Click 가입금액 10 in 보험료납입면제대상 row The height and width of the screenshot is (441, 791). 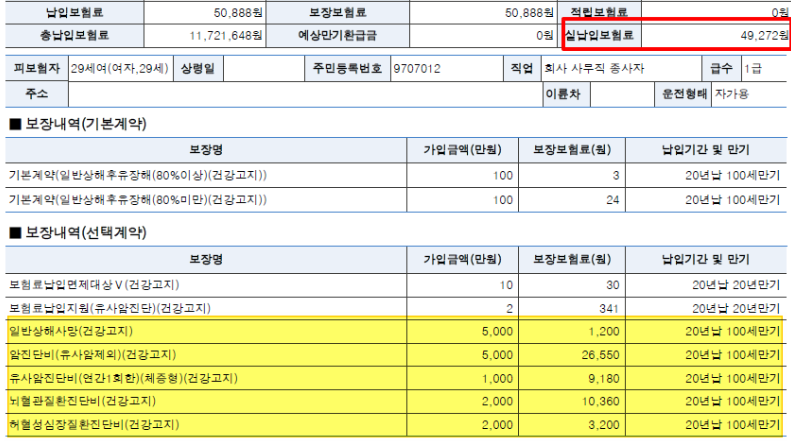point(506,285)
